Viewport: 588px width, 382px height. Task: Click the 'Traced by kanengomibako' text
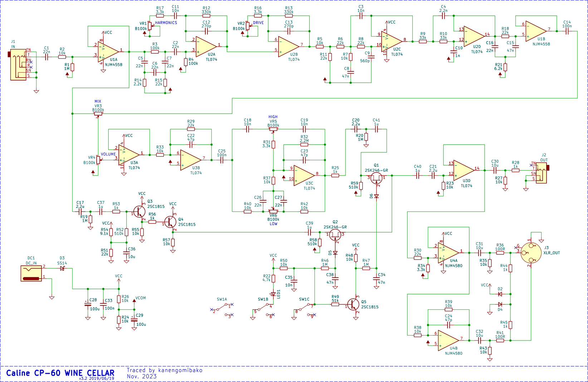coord(165,370)
